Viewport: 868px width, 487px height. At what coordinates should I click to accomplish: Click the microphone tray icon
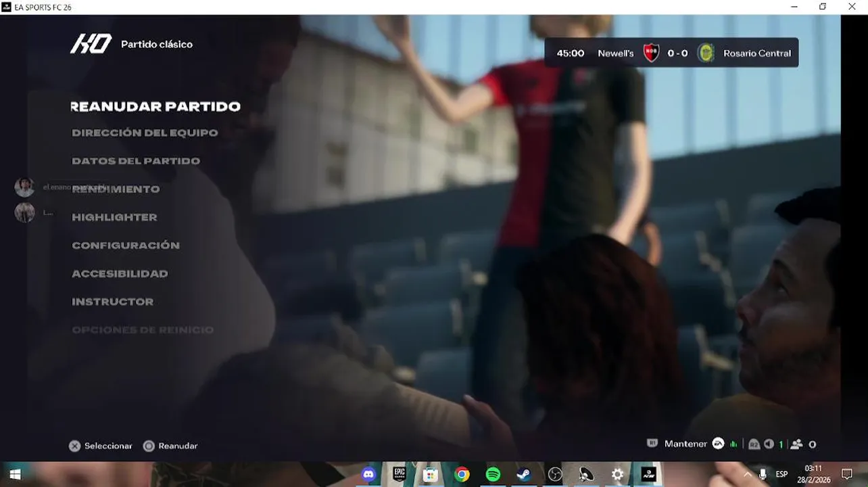763,475
